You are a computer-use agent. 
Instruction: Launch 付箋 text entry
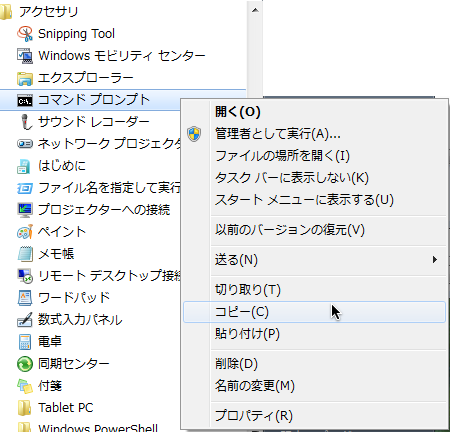click(50, 386)
